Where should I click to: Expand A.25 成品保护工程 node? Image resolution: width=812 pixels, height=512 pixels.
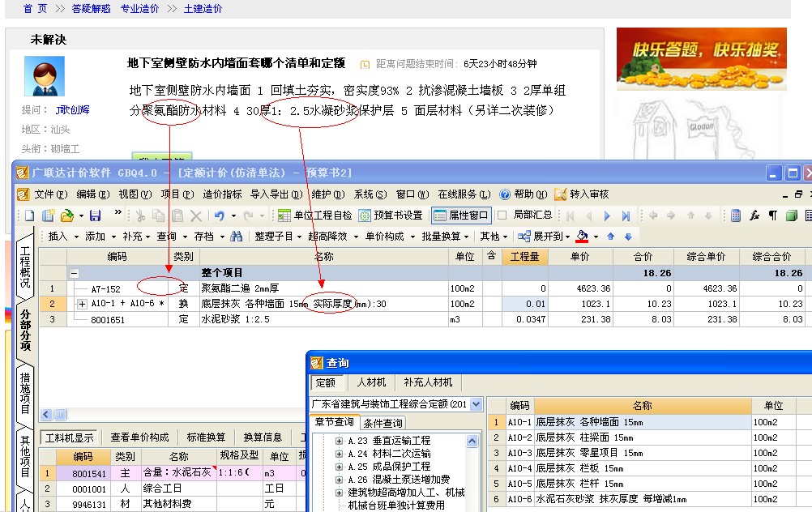(x=339, y=467)
